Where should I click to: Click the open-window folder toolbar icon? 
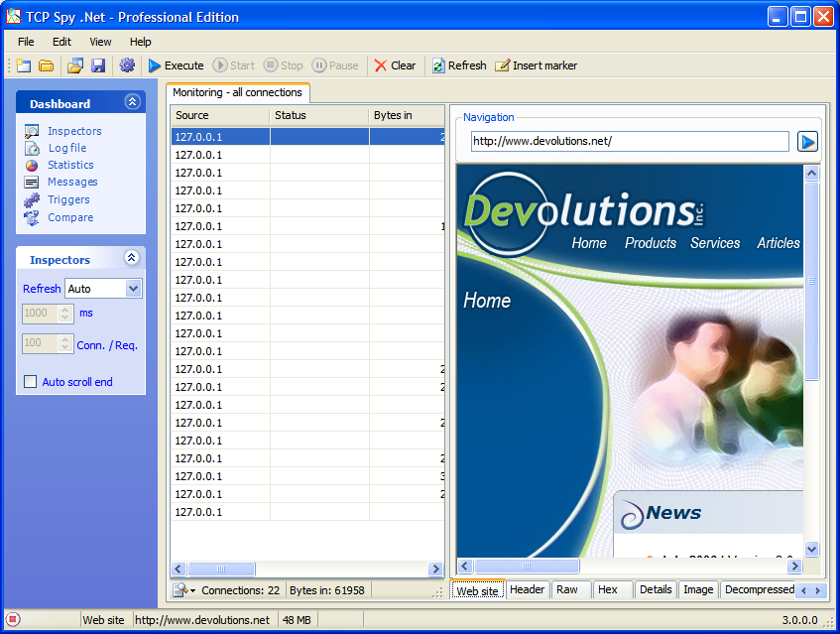tap(75, 65)
